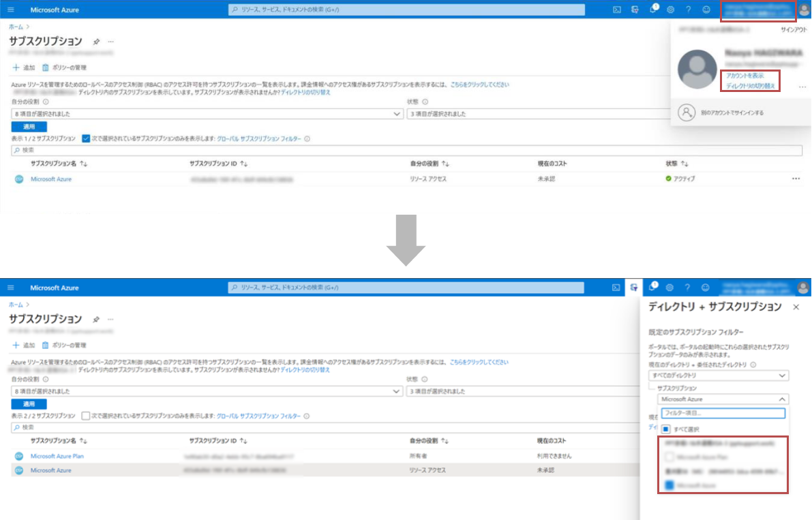Open the help question mark in upper portal
The height and width of the screenshot is (520, 812).
[688, 10]
